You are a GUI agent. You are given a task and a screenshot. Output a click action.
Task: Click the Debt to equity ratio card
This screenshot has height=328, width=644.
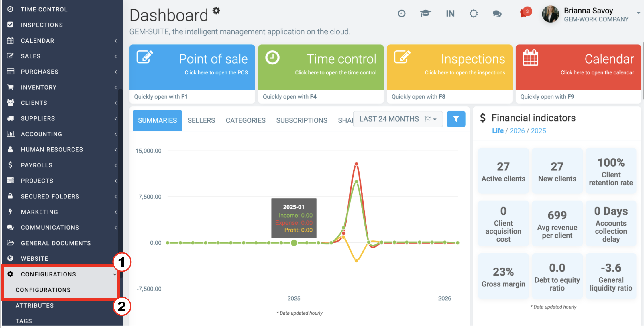tap(557, 276)
